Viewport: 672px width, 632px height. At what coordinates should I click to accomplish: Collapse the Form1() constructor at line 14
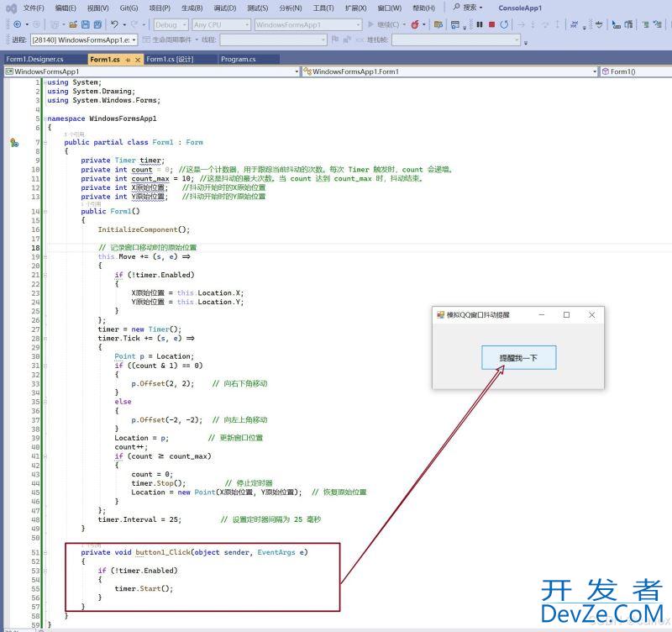[45, 212]
